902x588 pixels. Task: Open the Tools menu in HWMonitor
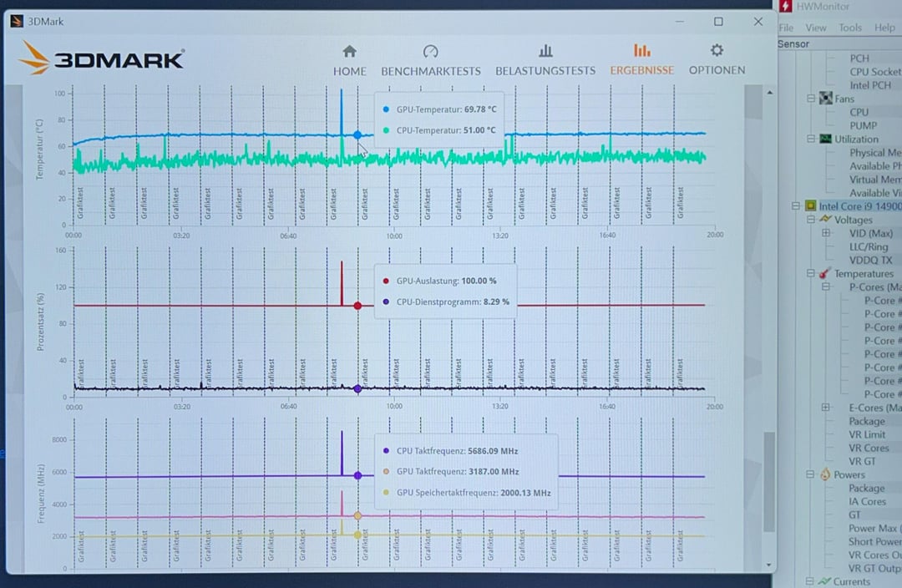(850, 28)
